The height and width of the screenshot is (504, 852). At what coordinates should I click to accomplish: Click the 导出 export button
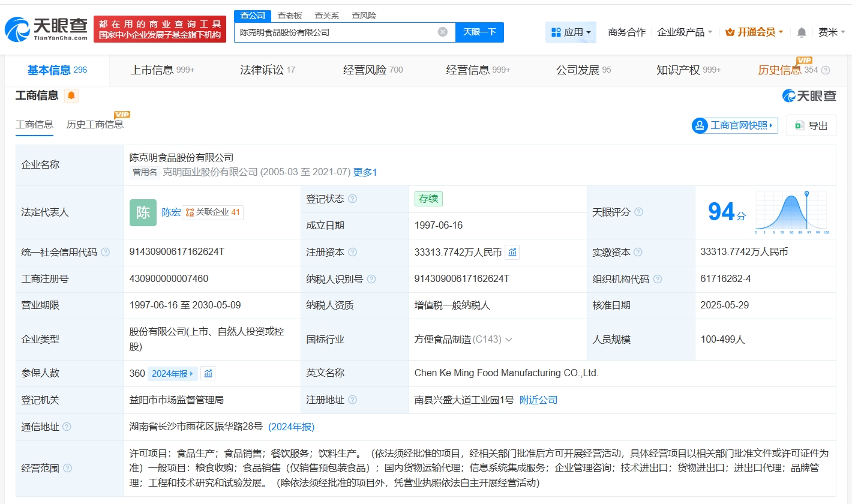pos(811,125)
